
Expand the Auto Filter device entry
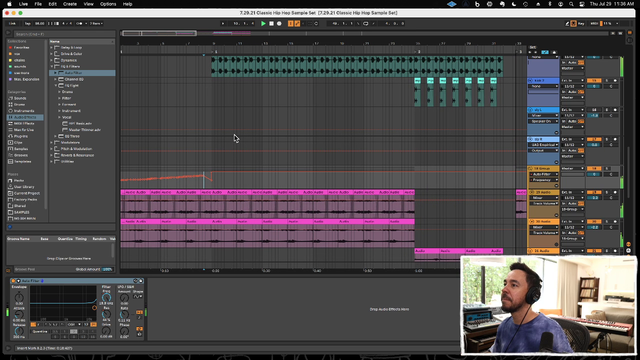[56, 73]
